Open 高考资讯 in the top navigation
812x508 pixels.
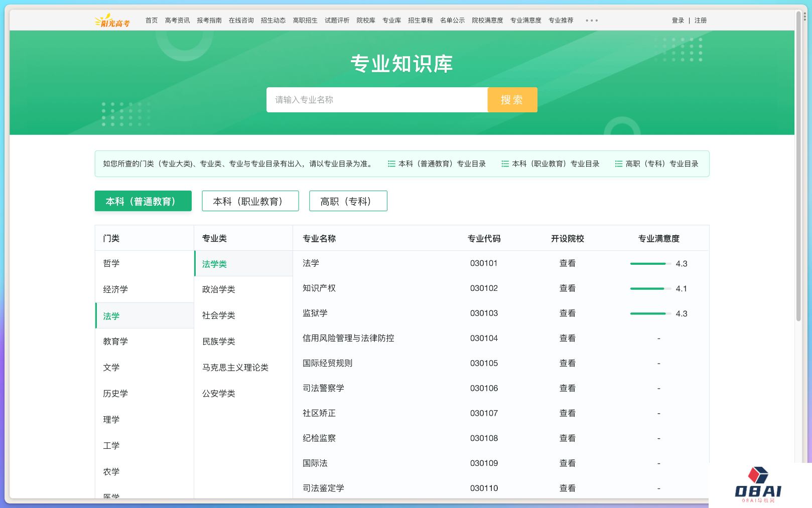tap(177, 21)
